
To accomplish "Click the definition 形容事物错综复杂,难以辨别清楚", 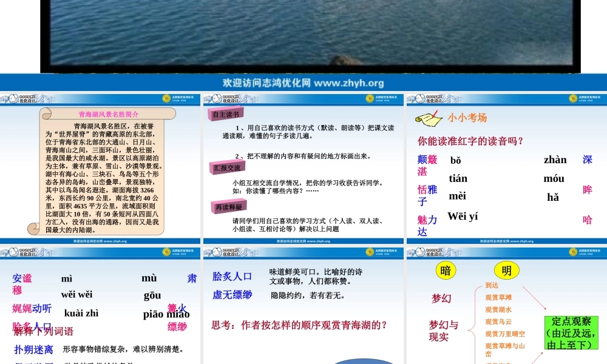I will pos(123,349).
